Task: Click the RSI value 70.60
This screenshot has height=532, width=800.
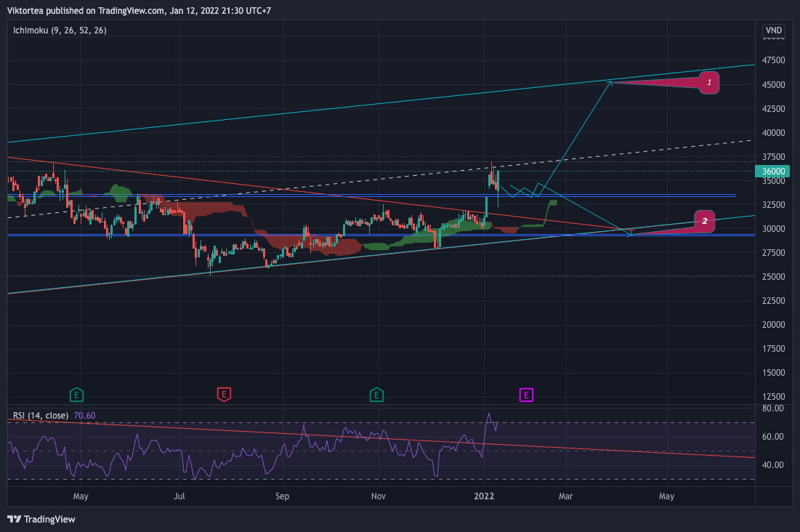Action: (x=85, y=416)
